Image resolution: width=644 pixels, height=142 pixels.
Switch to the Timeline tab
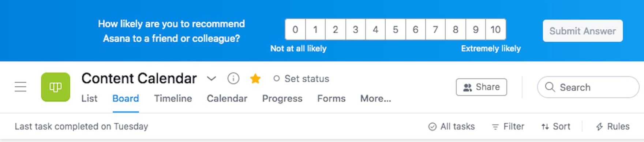pos(173,98)
